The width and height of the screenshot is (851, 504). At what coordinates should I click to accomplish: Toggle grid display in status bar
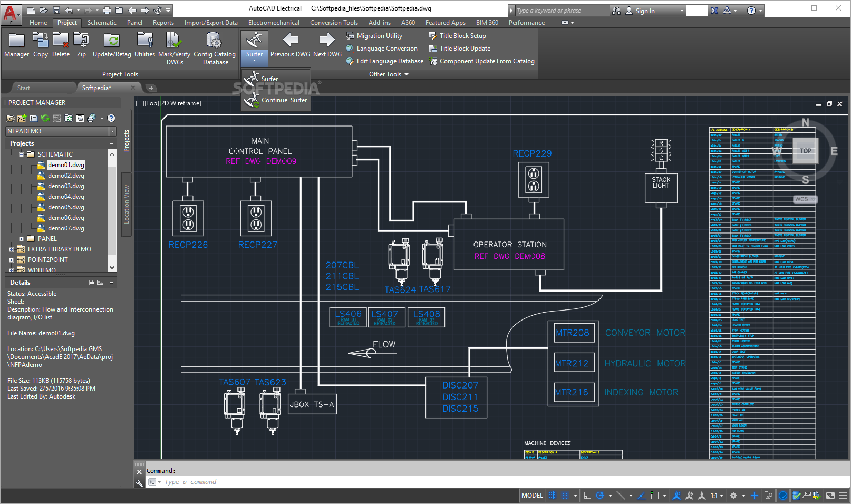click(553, 496)
